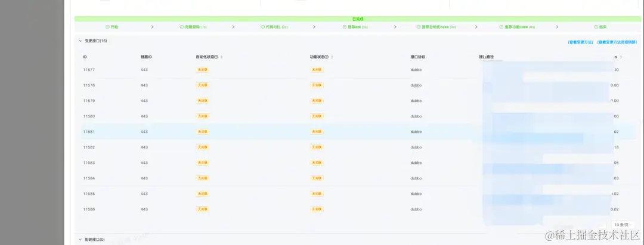Click the sort arrows on the last column
644x245 pixels.
tap(621, 57)
